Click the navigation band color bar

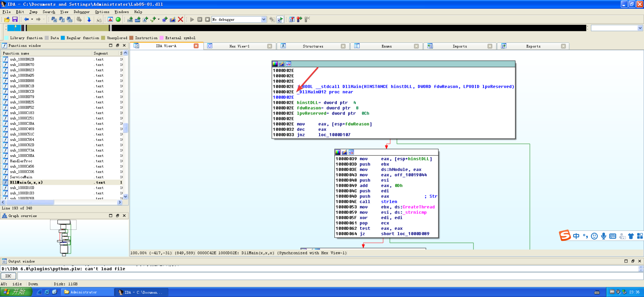coord(296,28)
